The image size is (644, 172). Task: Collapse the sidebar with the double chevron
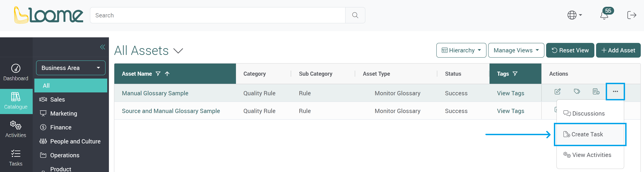[102, 47]
